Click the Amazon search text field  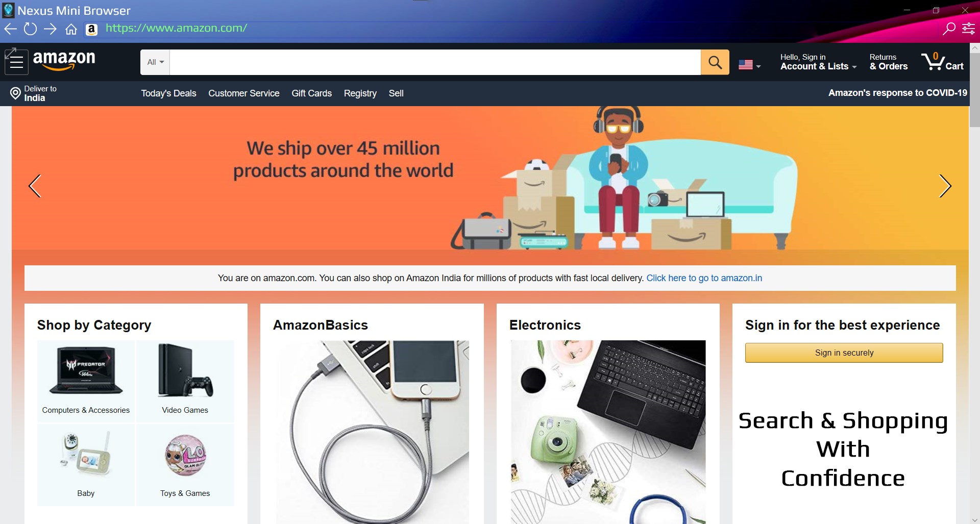435,62
